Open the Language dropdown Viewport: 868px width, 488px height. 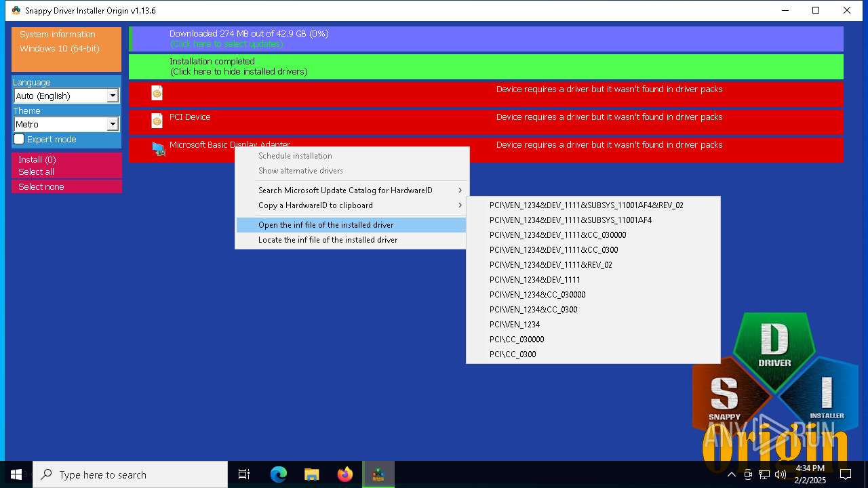click(x=66, y=96)
